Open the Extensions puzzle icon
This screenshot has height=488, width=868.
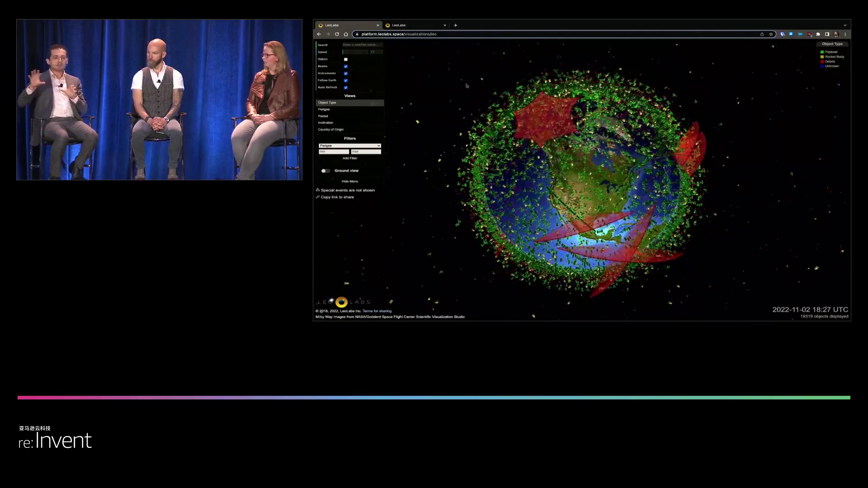(818, 34)
